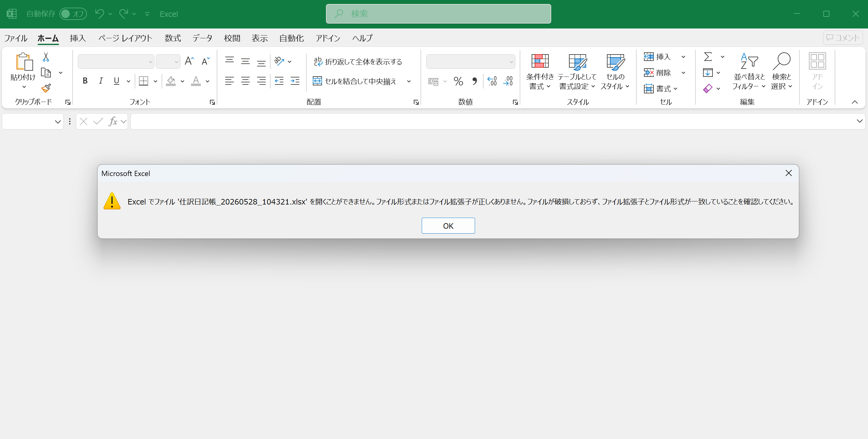Select middle align icon
Screen dimensions: 868x439
(x=245, y=61)
